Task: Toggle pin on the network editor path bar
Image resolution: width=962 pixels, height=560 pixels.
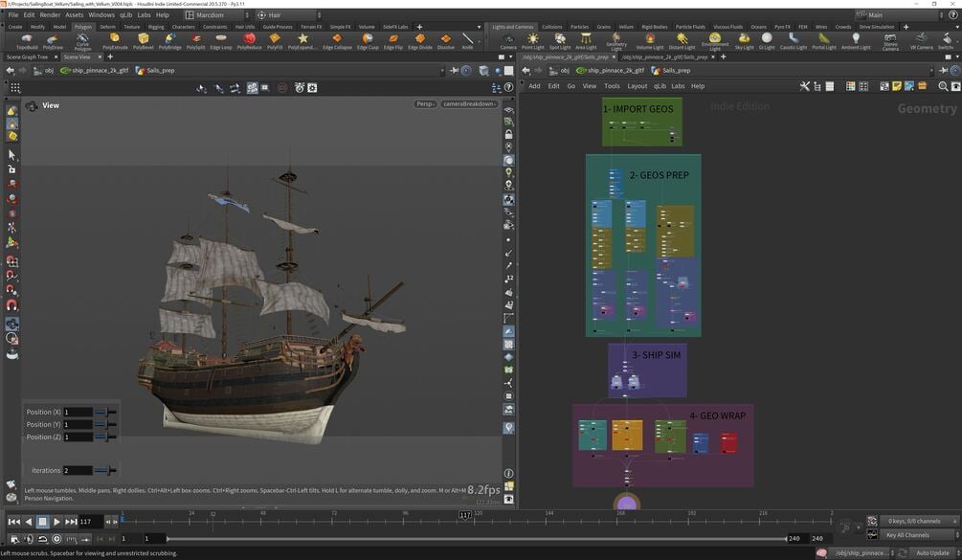Action: [944, 71]
